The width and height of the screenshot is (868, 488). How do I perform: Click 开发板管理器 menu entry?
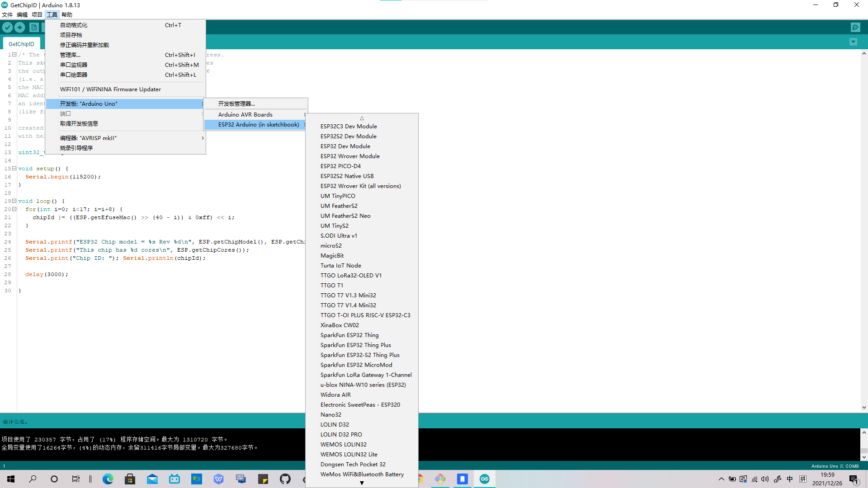click(237, 103)
